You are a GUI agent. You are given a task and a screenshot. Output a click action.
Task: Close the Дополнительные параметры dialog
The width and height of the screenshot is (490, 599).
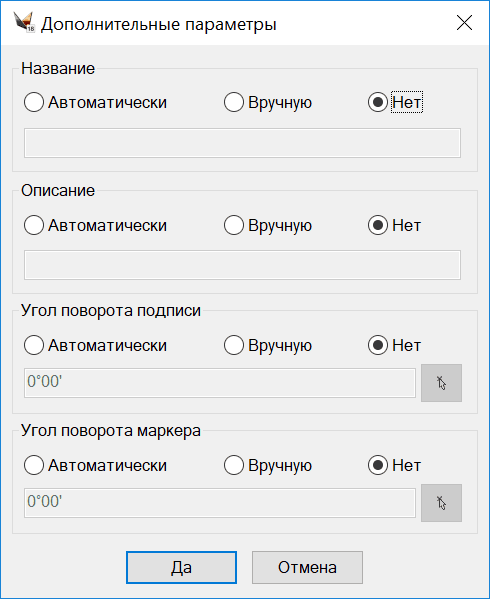pyautogui.click(x=464, y=23)
